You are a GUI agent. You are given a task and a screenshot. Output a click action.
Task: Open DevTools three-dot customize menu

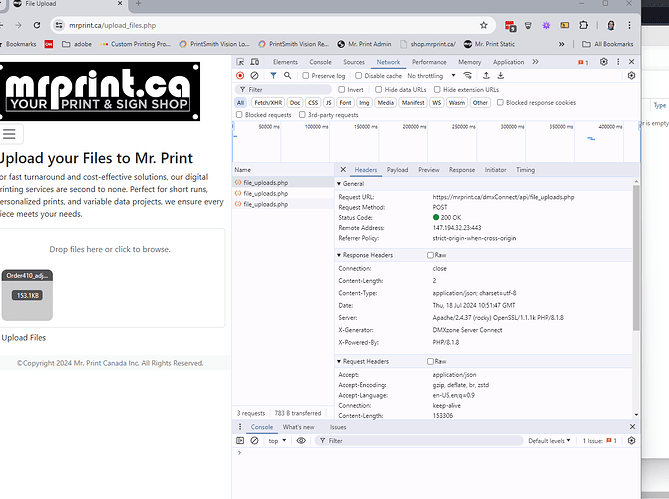pyautogui.click(x=618, y=62)
